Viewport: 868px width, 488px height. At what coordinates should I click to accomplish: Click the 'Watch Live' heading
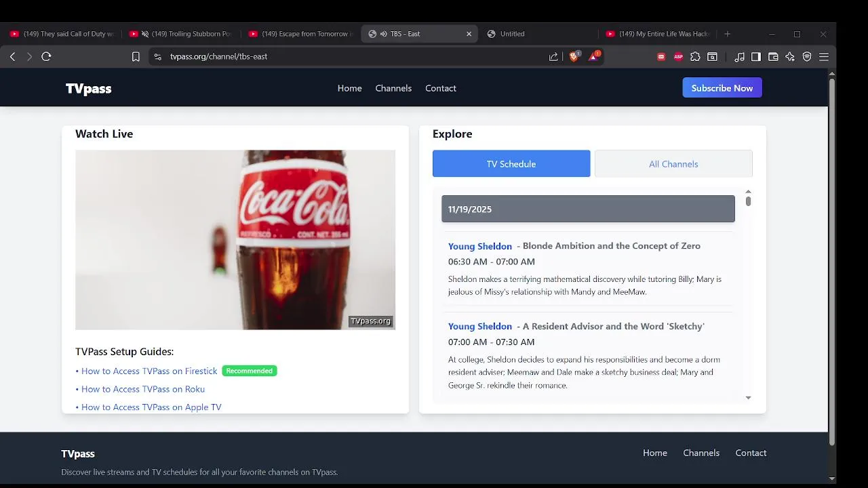point(104,134)
